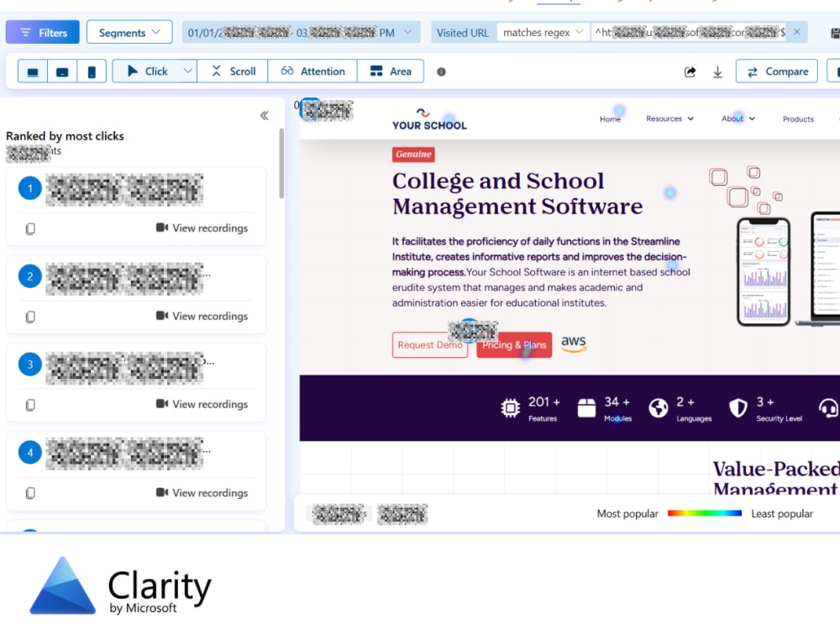Screen dimensions: 840x630
Task: Open the Filters panel
Action: [x=42, y=33]
